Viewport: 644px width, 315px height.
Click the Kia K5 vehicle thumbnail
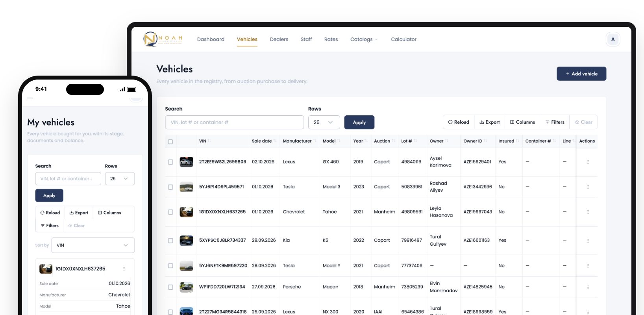pyautogui.click(x=186, y=241)
